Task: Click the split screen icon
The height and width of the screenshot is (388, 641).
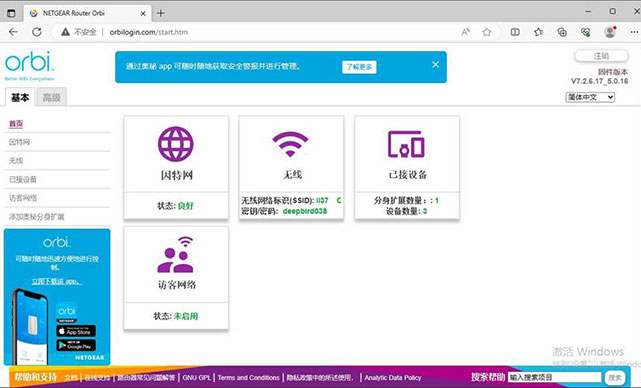Action: point(515,32)
